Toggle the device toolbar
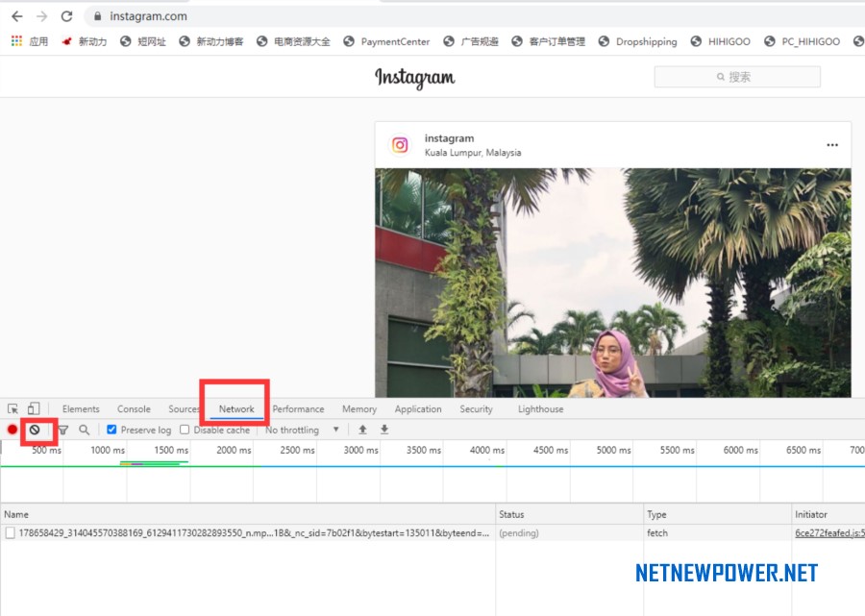 click(34, 408)
